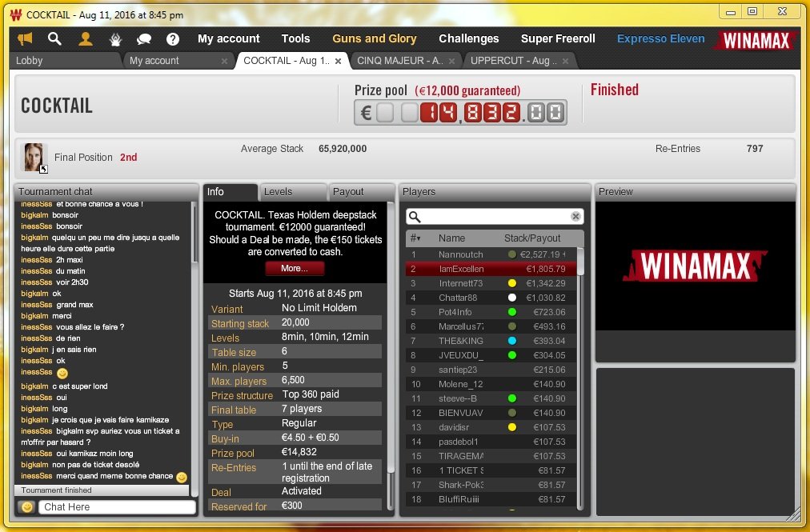Select player row pasdebol1
This screenshot has height=532, width=810.
coord(491,442)
